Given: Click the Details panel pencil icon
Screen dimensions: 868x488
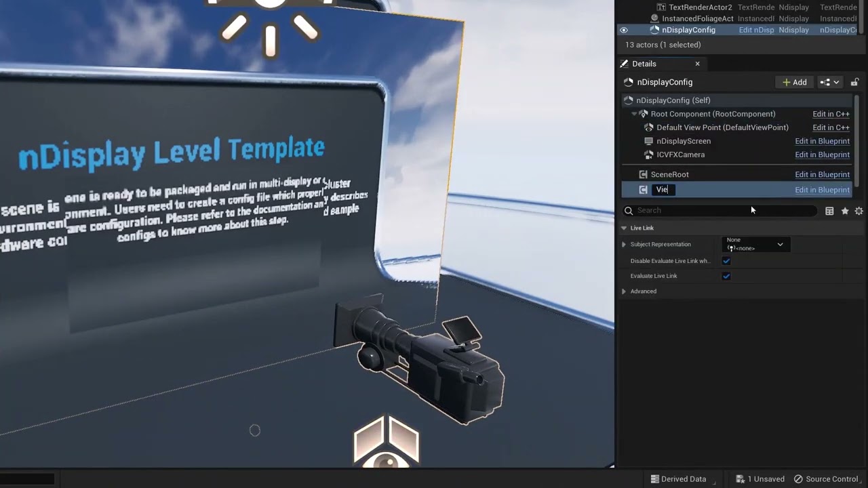Looking at the screenshot, I should 624,64.
